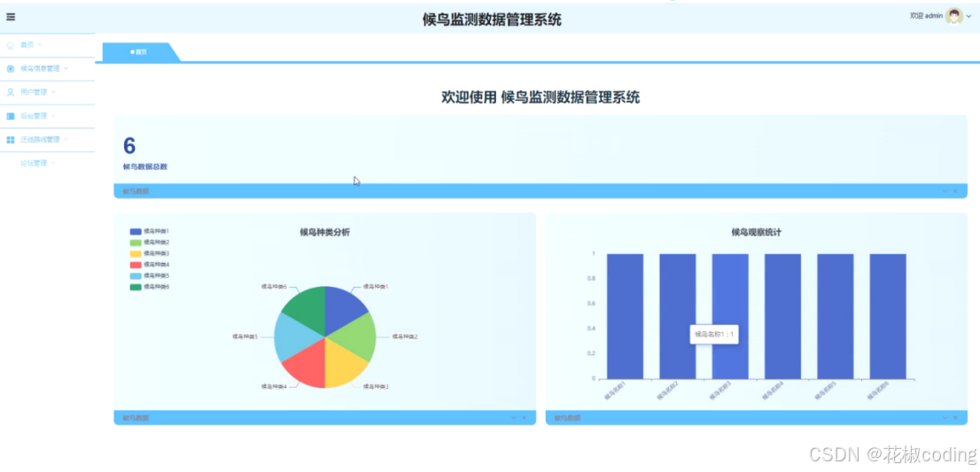980x472 pixels.
Task: Expand the chevron next to 迁徙路线管理
Action: point(66,140)
